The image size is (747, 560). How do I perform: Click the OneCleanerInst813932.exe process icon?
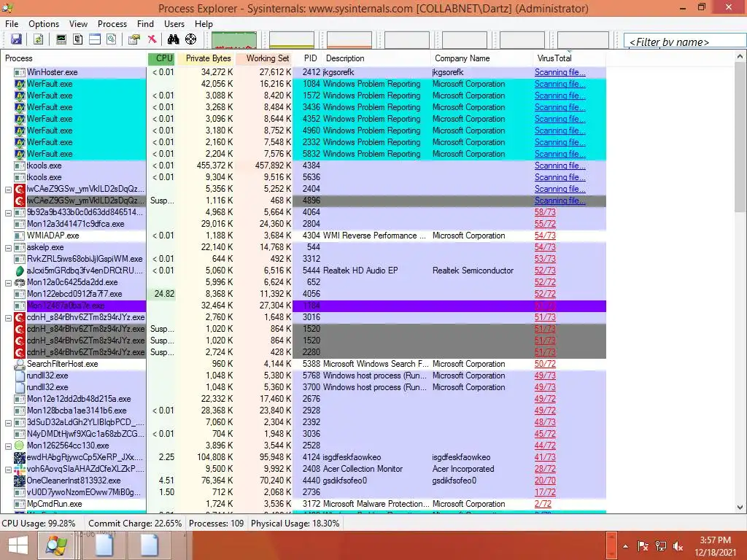(20, 481)
